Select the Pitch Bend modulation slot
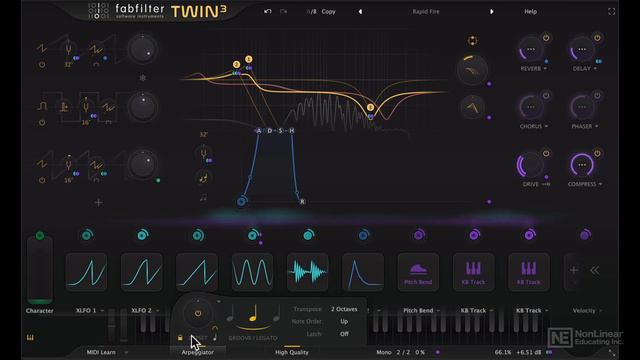This screenshot has height=360, width=640. (418, 272)
